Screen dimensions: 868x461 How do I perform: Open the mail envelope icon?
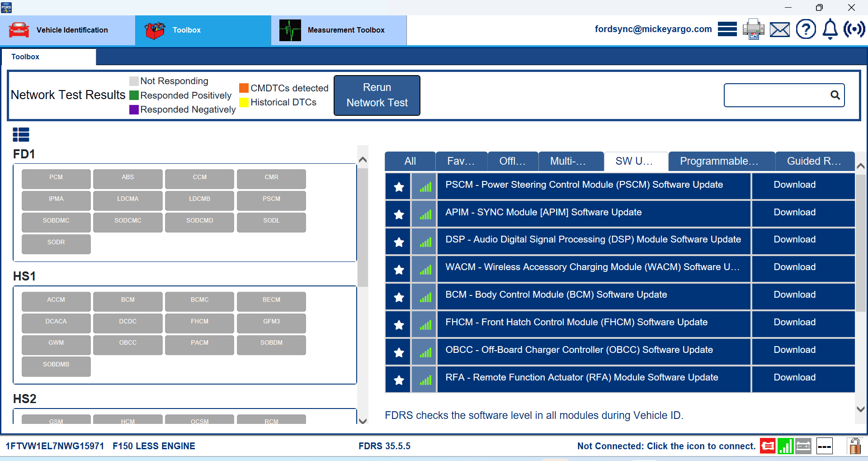point(779,29)
